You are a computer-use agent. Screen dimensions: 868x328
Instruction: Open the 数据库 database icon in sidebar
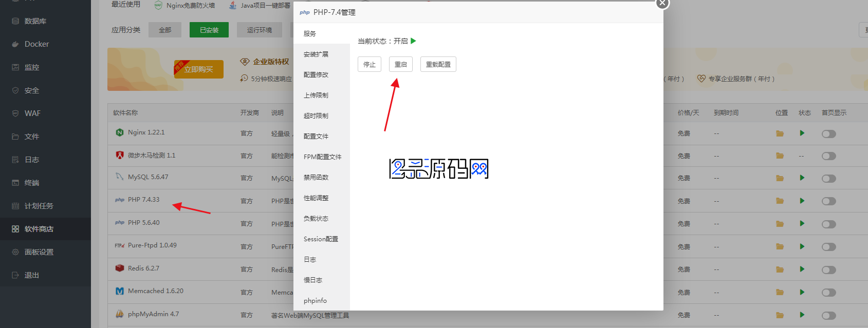[x=15, y=21]
